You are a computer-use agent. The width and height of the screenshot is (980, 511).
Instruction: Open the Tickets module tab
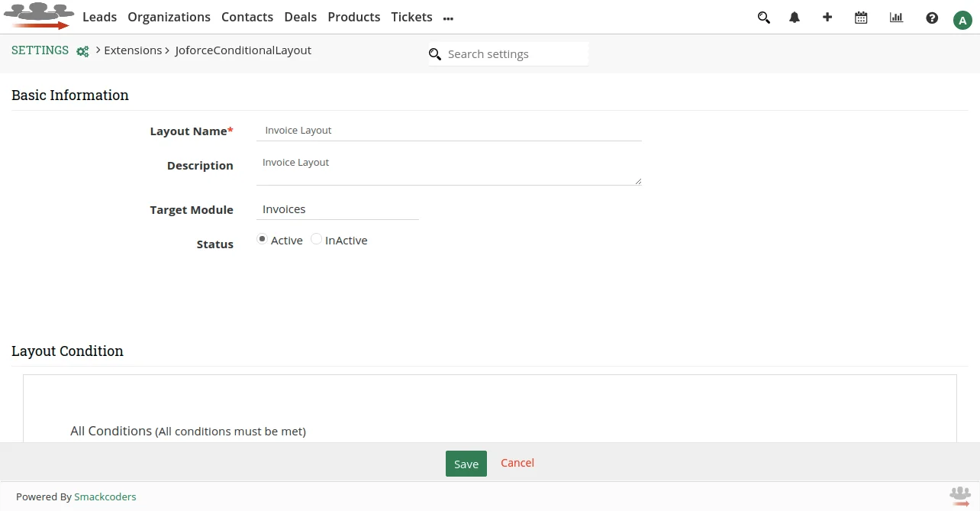pos(411,17)
